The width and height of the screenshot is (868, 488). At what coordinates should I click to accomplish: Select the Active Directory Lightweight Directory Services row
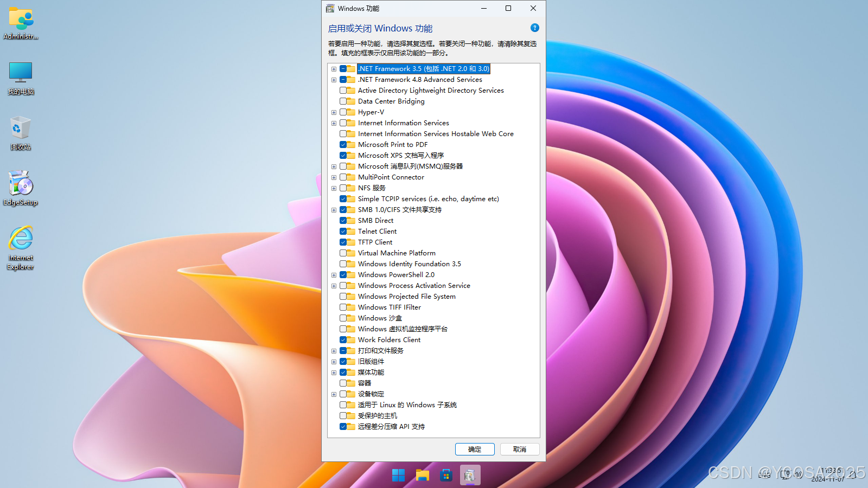click(431, 91)
